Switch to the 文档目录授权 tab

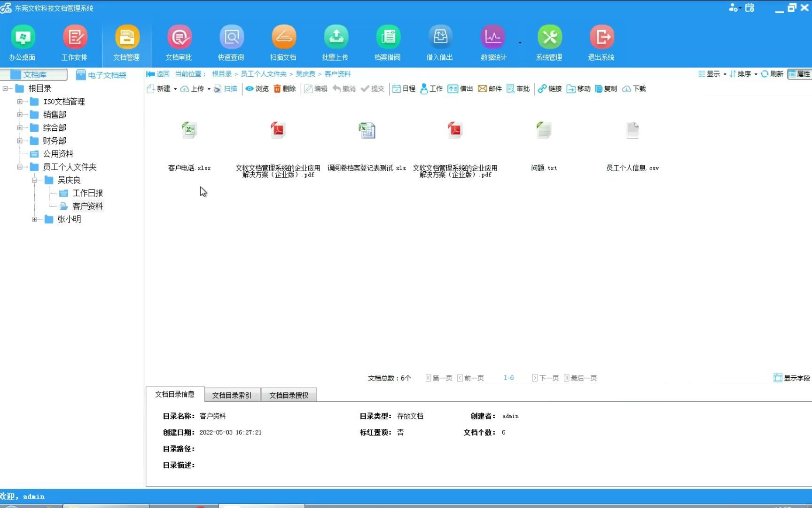[289, 395]
